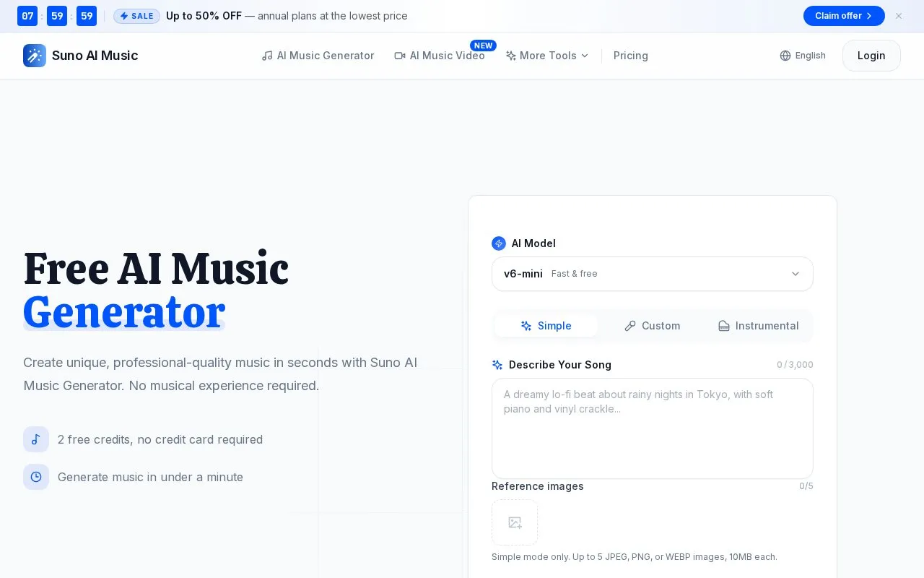Click the Login button
Screen dimensions: 924x578
coord(871,56)
